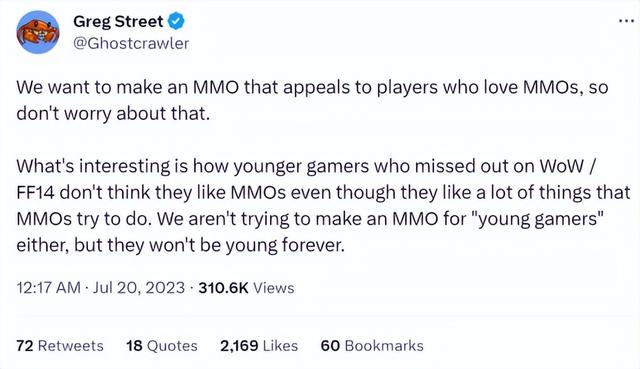Click the phrase "a lot of things that"
The image size is (640, 369).
[x=553, y=193]
